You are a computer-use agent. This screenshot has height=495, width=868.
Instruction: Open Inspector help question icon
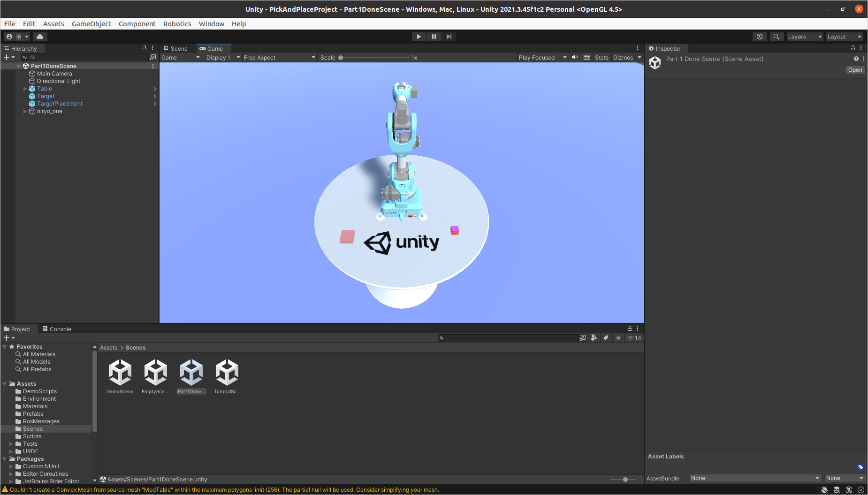[856, 59]
